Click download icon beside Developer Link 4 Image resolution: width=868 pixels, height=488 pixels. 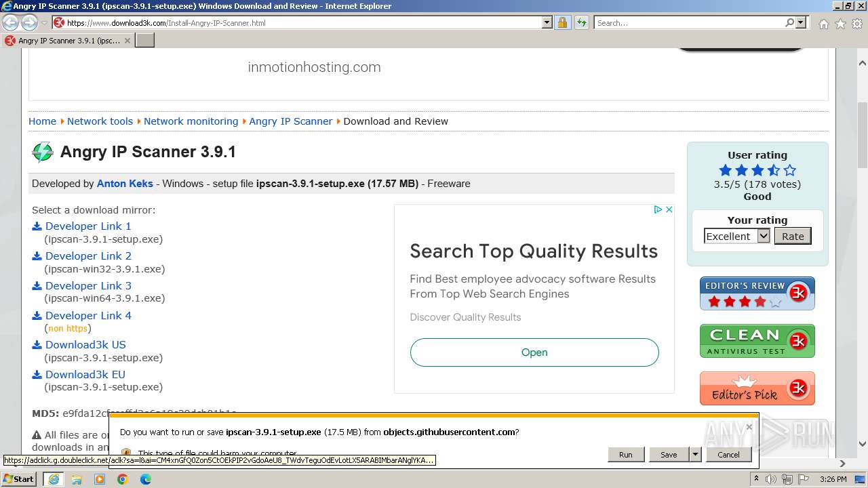(37, 316)
